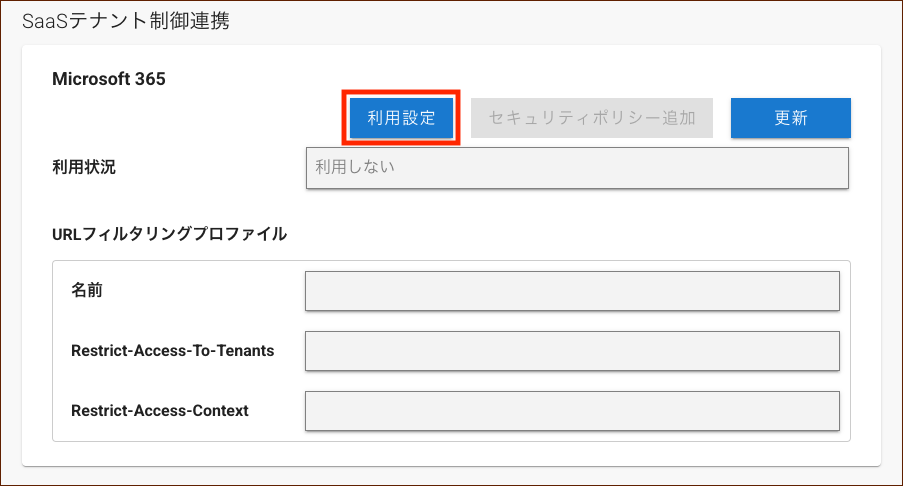Click the Restrict-Access-Context input field
Viewport: 903px width, 486px height.
pyautogui.click(x=572, y=411)
